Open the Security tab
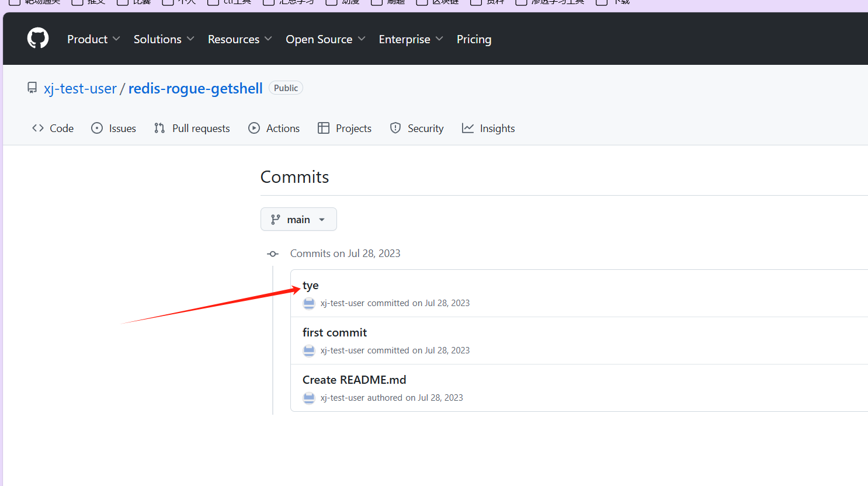Viewport: 868px width, 486px height. point(416,128)
